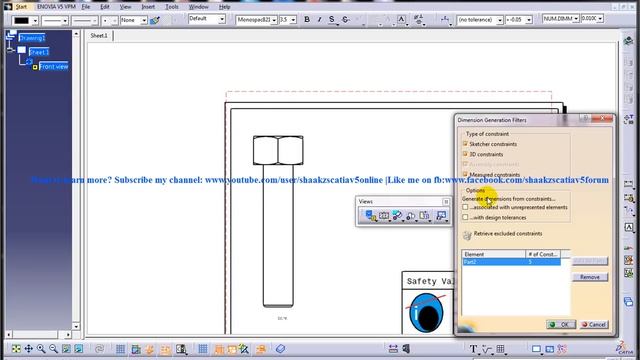Click the tree panel scroll-down arrow
The width and height of the screenshot is (640, 360).
click(x=76, y=327)
